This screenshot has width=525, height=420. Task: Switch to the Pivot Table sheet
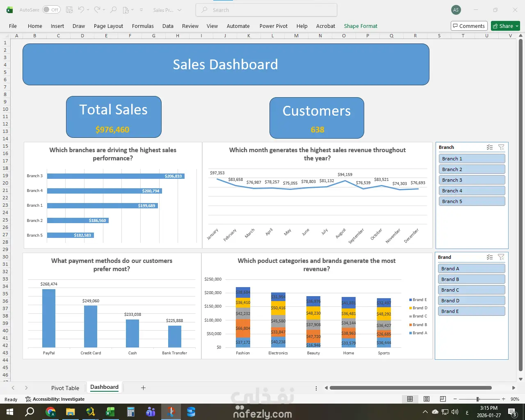pyautogui.click(x=65, y=388)
